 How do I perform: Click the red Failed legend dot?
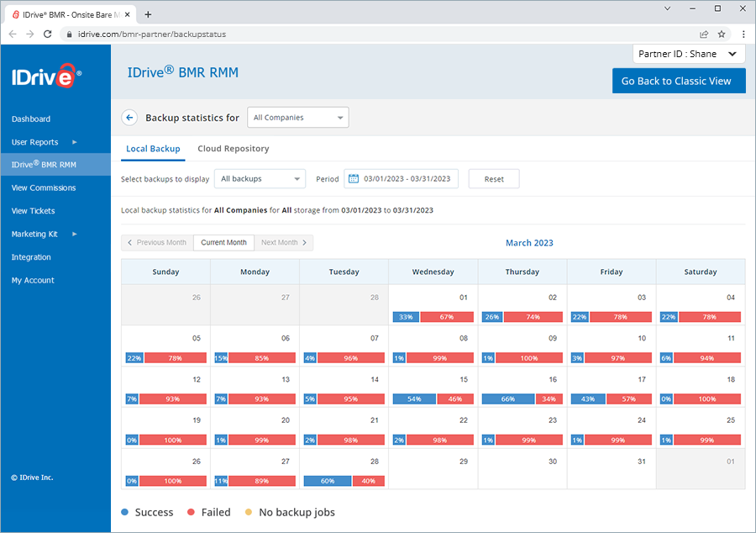[x=191, y=512]
